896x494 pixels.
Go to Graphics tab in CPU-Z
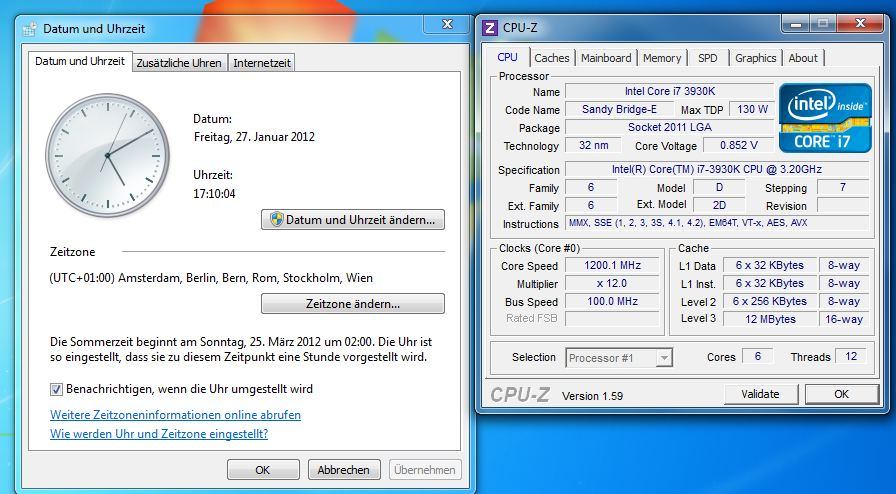(x=755, y=58)
